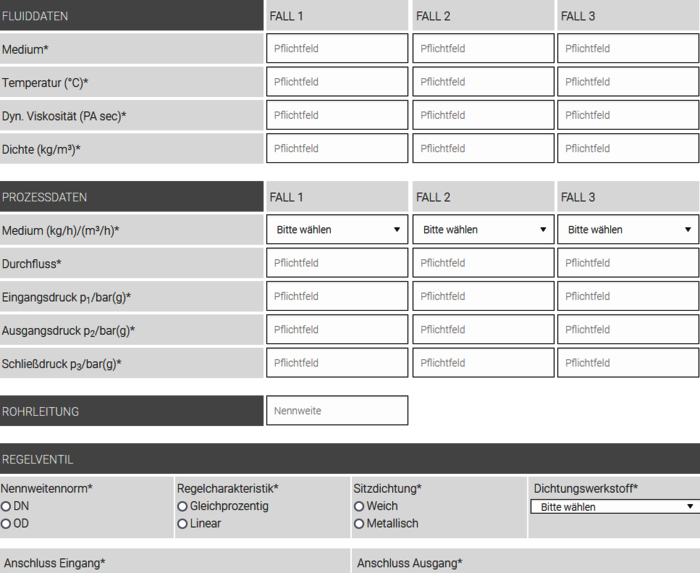This screenshot has width=700, height=573.
Task: Select the Fall 1 Schließdruck p3 input
Action: tap(337, 363)
